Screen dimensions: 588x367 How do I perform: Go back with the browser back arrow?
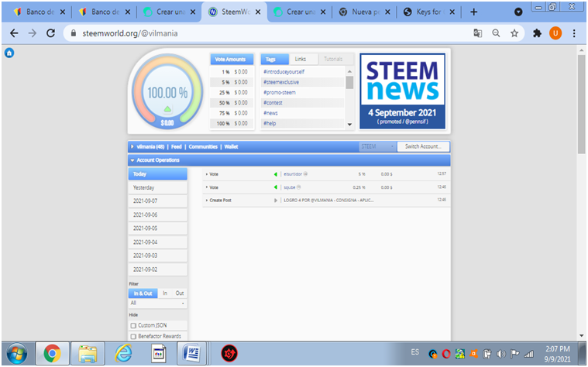click(14, 33)
